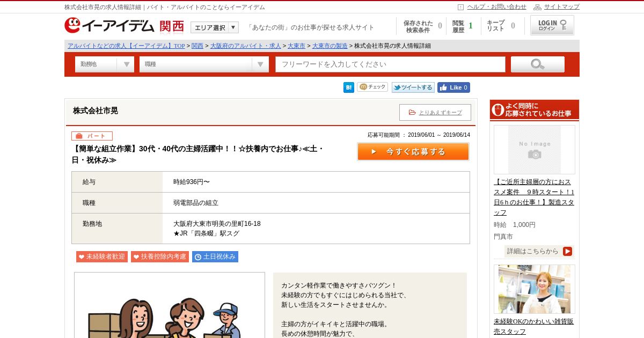Click the ツイートする button
This screenshot has width=644, height=338.
click(413, 87)
